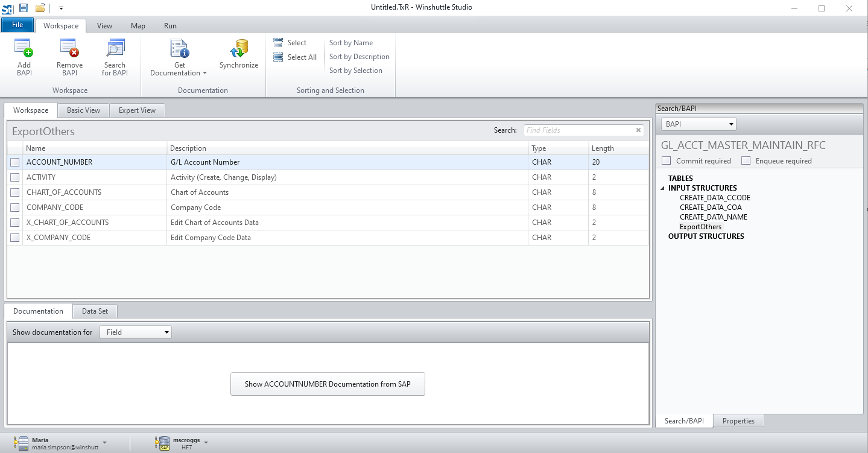Viewport: 868px width, 453px height.
Task: Select the TABLES tree node
Action: coord(680,179)
